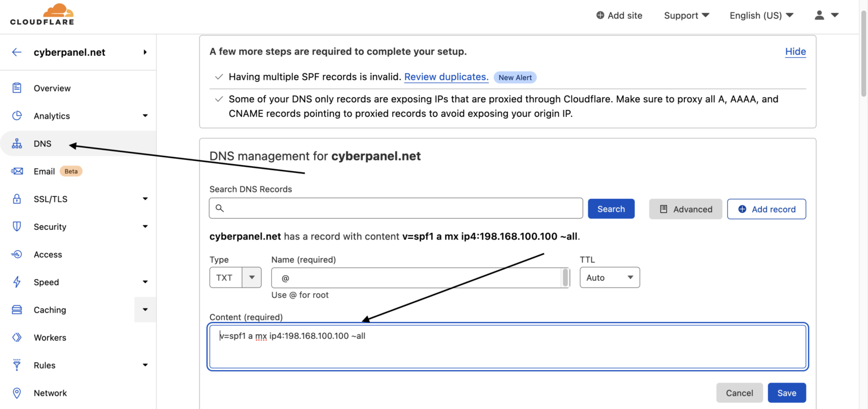Click the Access icon in sidebar
The image size is (868, 409).
click(x=17, y=254)
